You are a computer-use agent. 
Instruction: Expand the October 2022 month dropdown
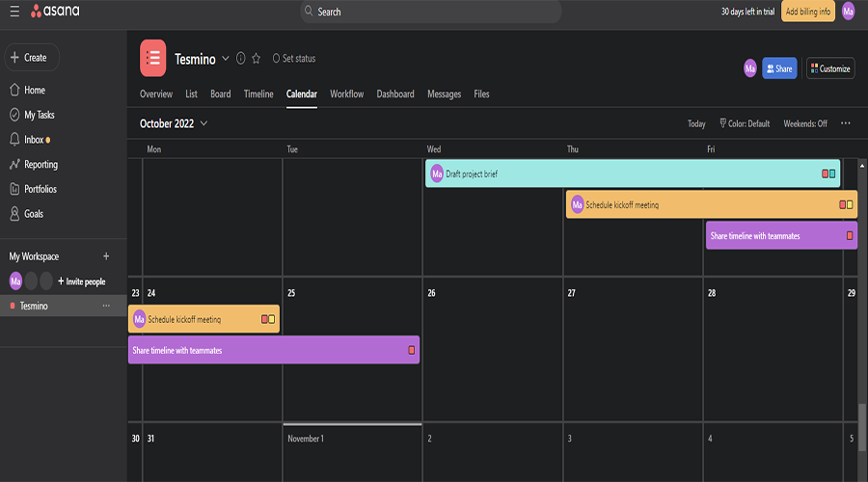point(174,123)
